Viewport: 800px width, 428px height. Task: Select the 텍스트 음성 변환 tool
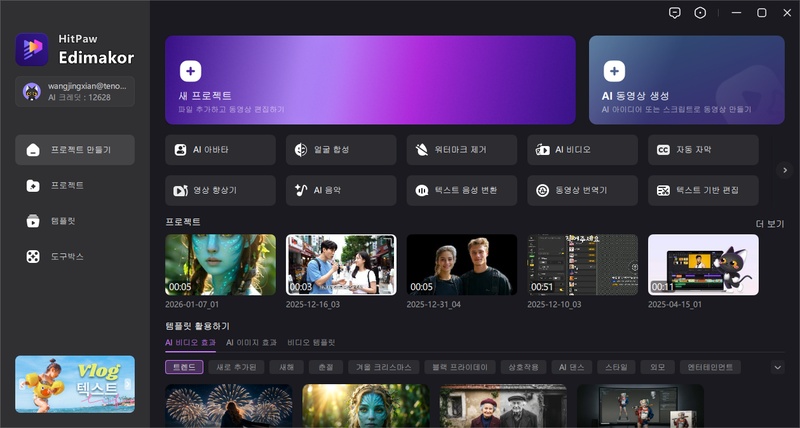pos(461,190)
